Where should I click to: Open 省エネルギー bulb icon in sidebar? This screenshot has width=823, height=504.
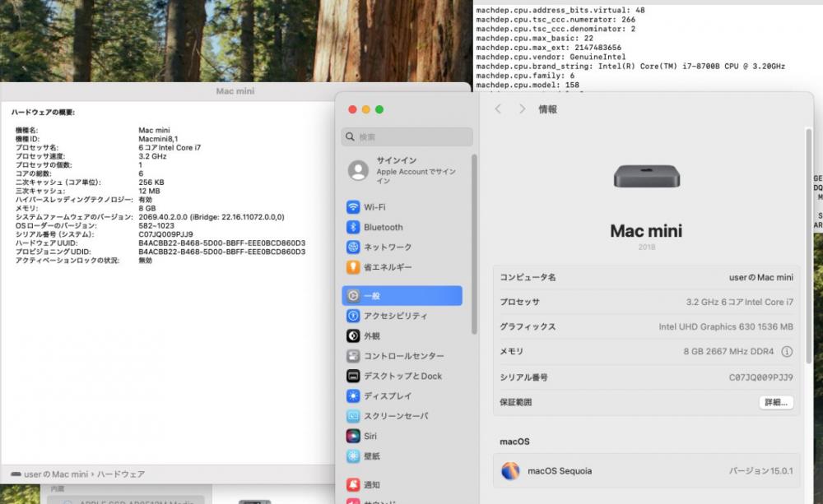(x=353, y=267)
